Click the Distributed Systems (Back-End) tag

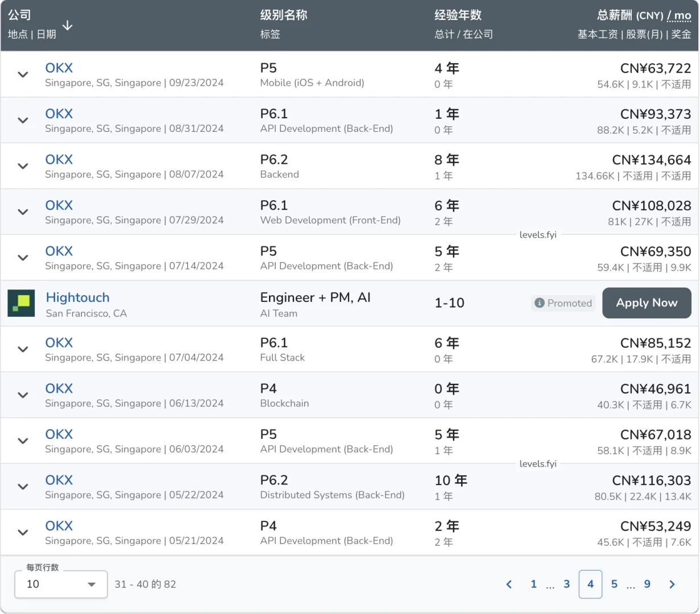[332, 495]
